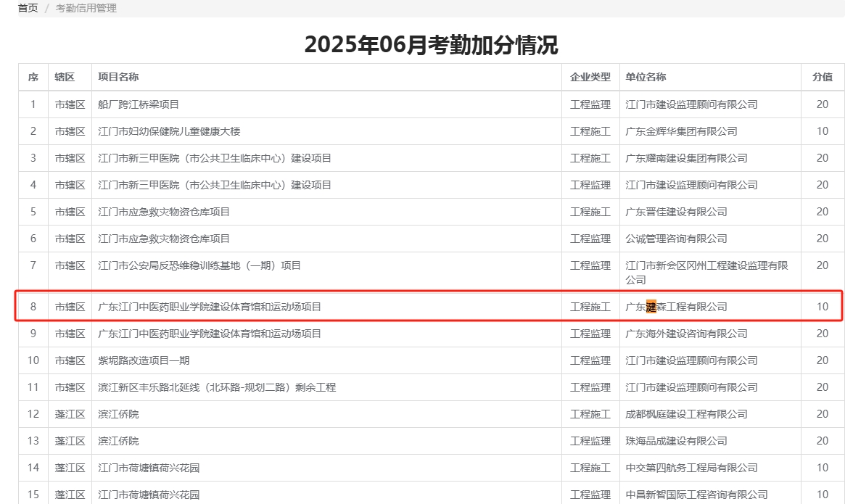Click 广东建森工程有限公司 in row 8
Viewport: 853px width, 504px height.
tap(676, 307)
